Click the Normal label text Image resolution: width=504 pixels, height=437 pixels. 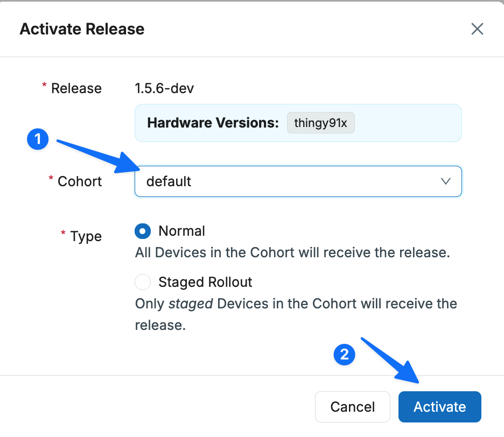tap(181, 231)
